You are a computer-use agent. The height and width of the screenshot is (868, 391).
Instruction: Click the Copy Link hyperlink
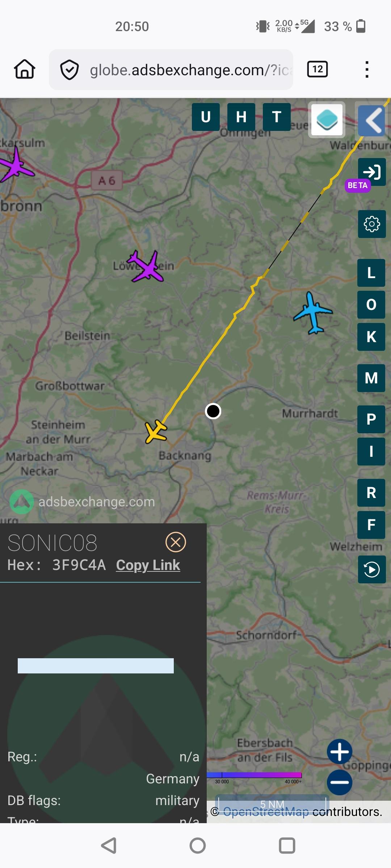[x=148, y=565]
